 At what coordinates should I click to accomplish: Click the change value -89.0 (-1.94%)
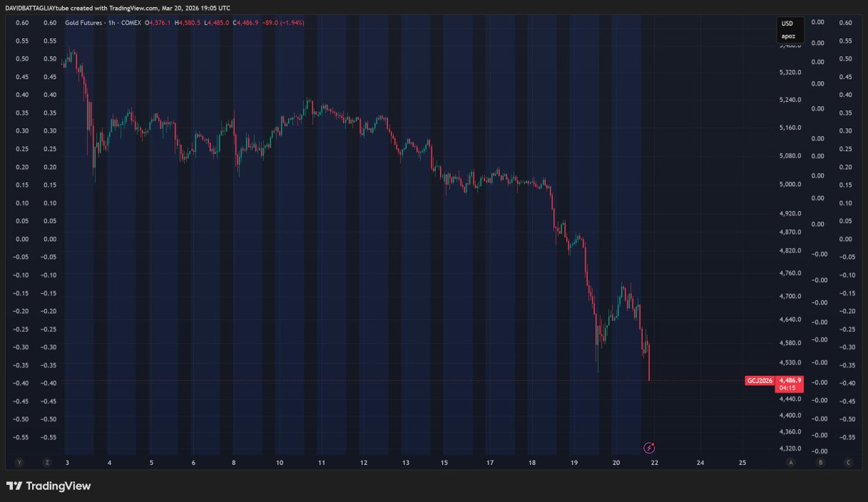(284, 22)
